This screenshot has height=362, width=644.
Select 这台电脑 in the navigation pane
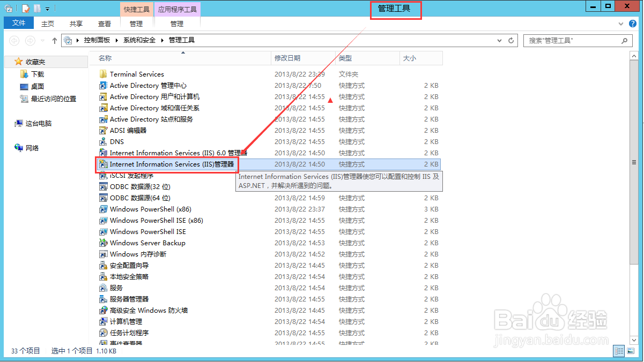click(x=39, y=123)
